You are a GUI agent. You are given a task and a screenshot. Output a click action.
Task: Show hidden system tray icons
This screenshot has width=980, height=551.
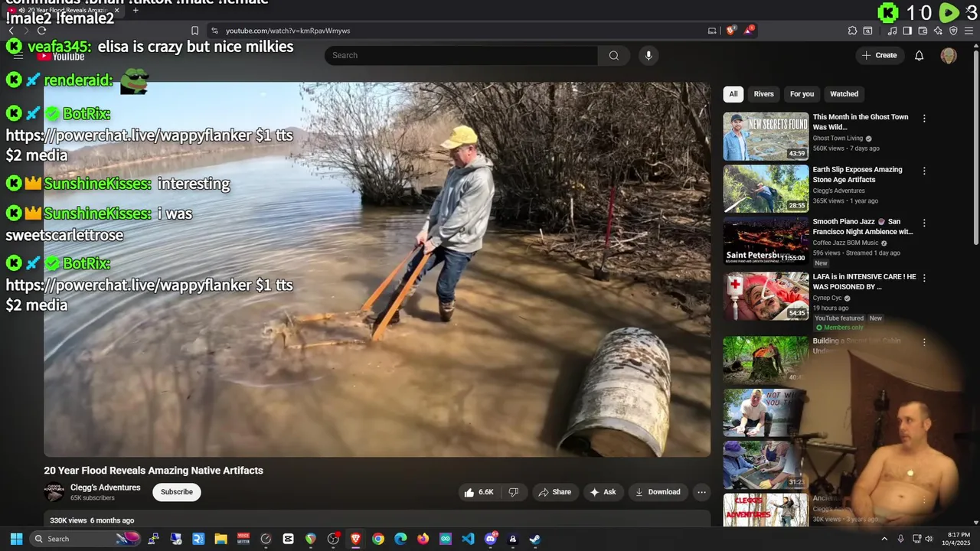[x=884, y=539]
